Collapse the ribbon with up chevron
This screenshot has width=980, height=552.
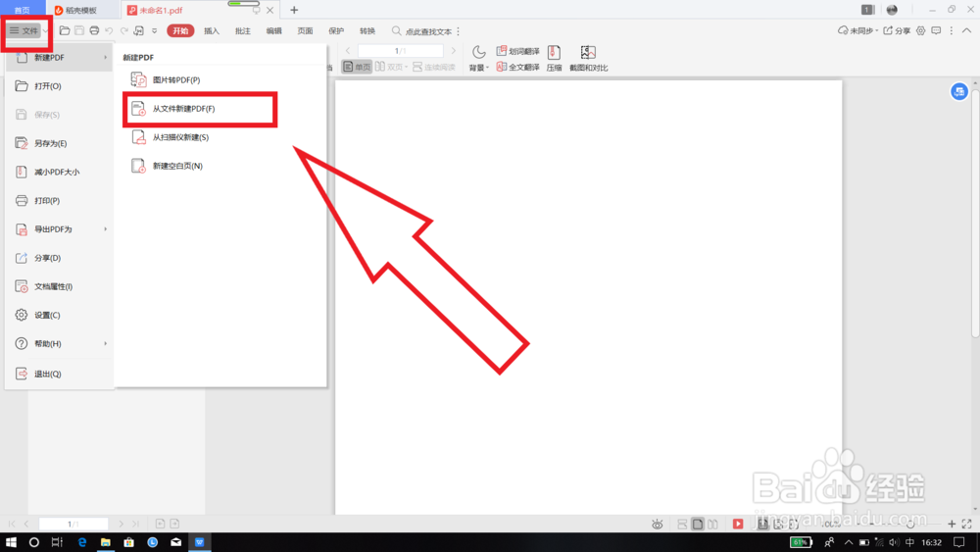click(x=966, y=30)
